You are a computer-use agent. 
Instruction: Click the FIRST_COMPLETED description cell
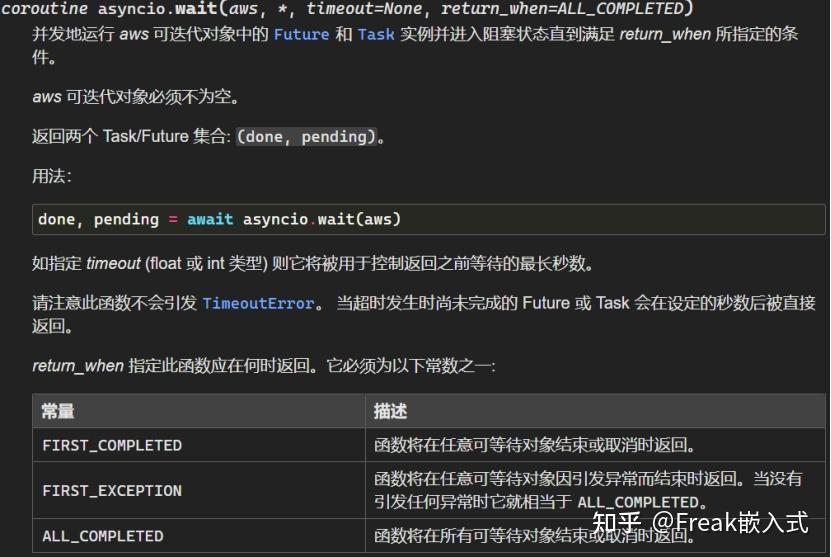tap(595, 445)
